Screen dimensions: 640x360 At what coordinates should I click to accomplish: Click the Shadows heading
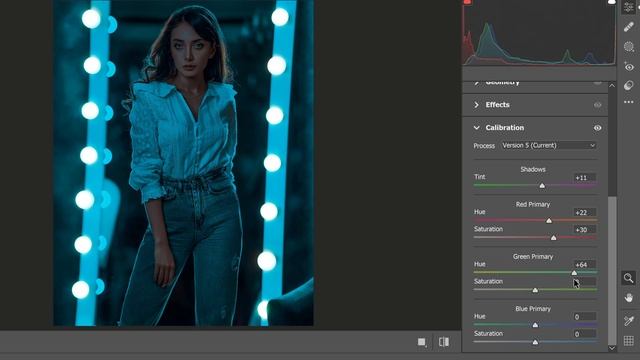click(x=533, y=169)
